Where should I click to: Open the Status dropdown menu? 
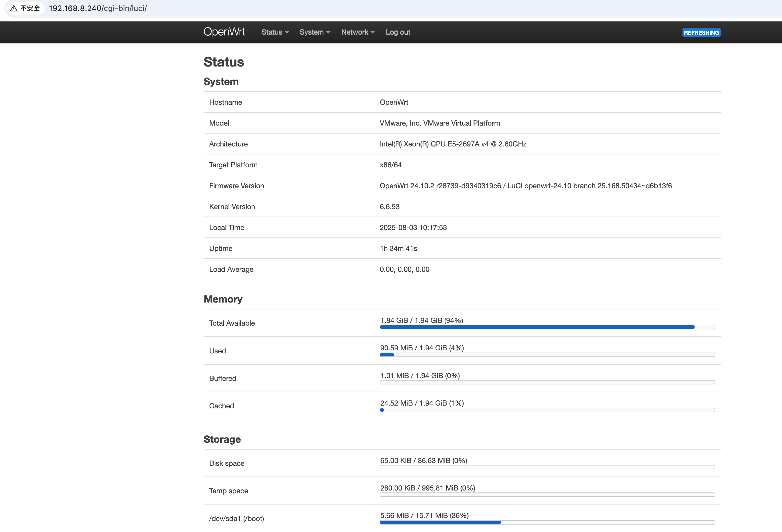tap(275, 32)
